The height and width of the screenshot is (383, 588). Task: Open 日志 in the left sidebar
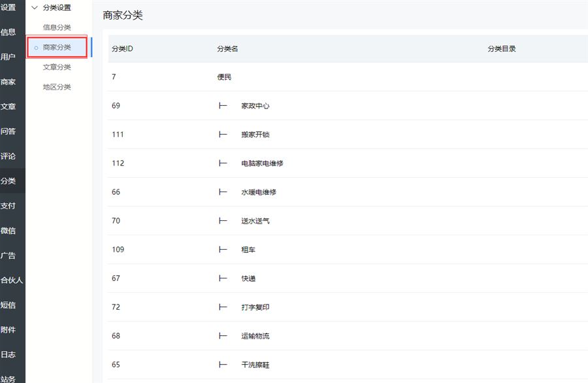click(8, 354)
